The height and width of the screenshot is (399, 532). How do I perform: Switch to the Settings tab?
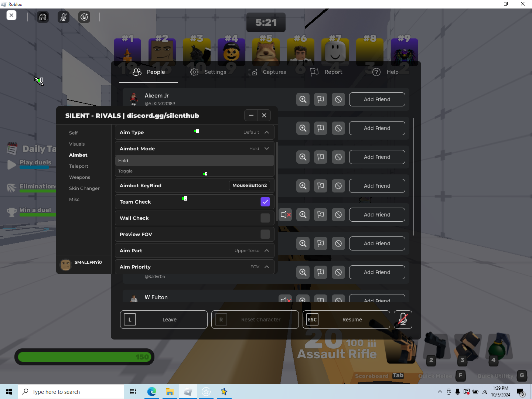208,72
